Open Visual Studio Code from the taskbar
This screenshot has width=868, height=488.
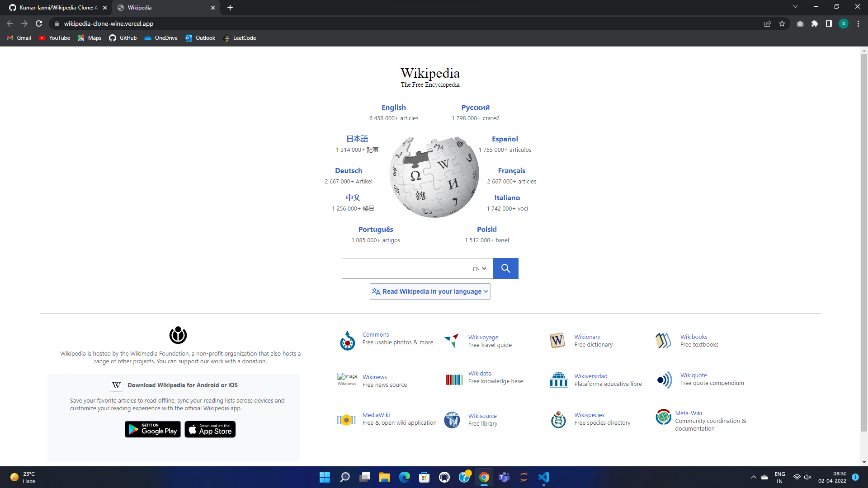(x=543, y=477)
